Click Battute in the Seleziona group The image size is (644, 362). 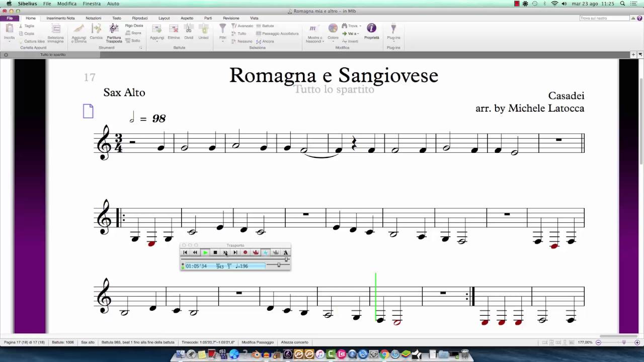[265, 26]
